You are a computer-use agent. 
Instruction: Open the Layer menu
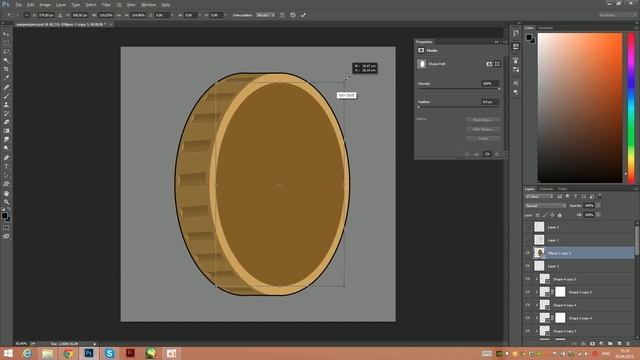61,5
